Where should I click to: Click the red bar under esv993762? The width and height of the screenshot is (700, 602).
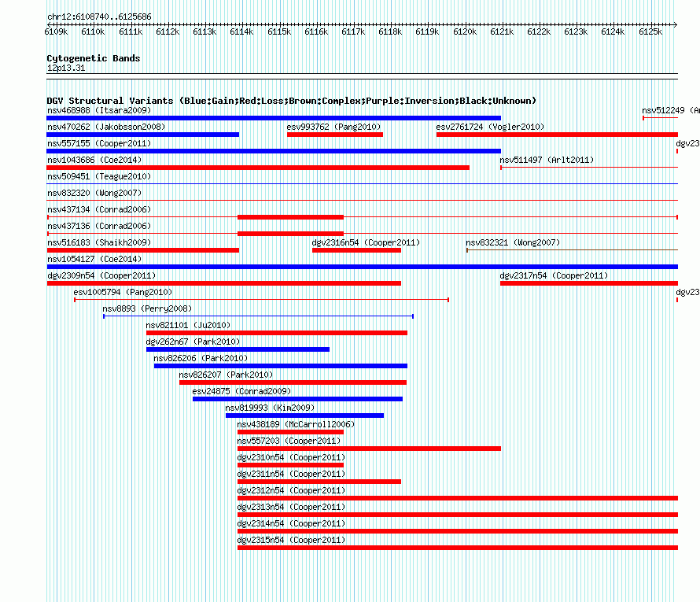335,135
